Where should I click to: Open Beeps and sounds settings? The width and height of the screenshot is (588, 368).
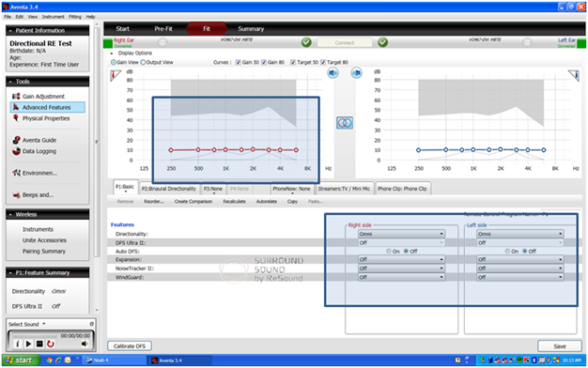[38, 195]
